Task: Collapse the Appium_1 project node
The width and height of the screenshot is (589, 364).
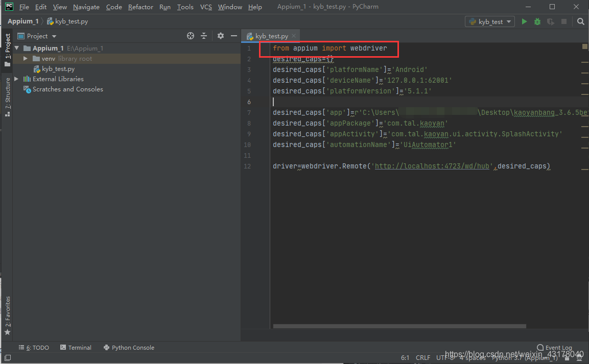Action: [x=17, y=47]
